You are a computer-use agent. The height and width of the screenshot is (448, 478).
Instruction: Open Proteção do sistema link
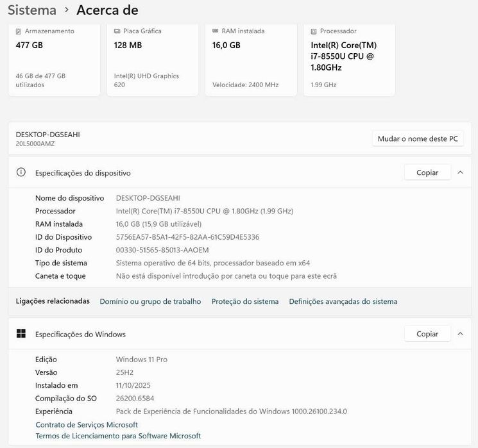245,301
